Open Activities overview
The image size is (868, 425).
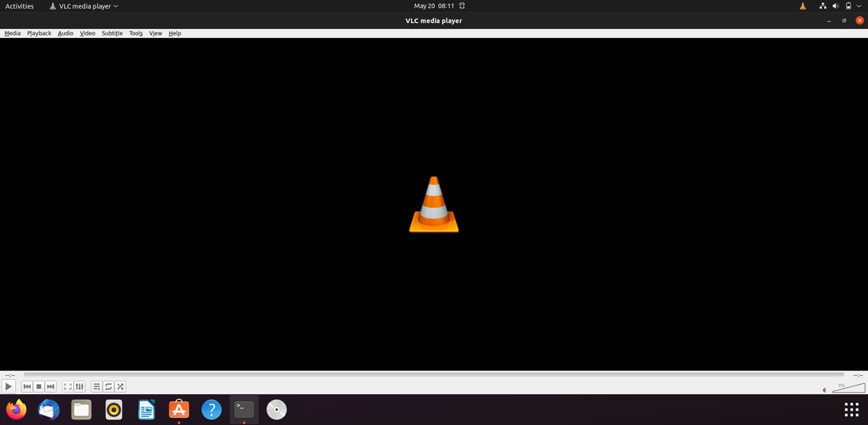tap(20, 6)
